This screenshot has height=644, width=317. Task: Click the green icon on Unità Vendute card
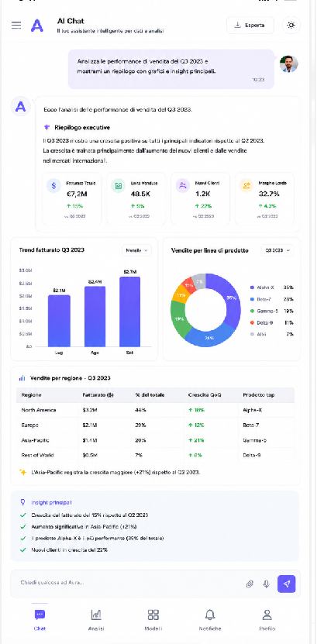click(119, 186)
